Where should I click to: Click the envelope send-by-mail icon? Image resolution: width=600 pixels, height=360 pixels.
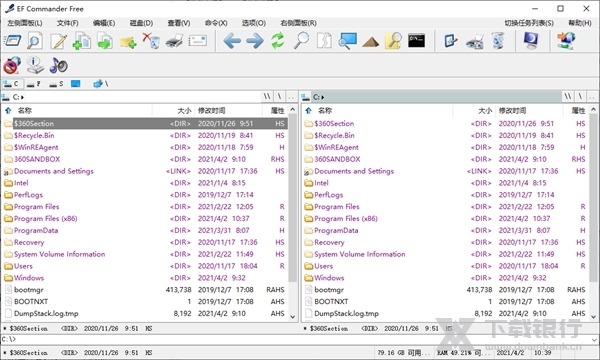[197, 41]
